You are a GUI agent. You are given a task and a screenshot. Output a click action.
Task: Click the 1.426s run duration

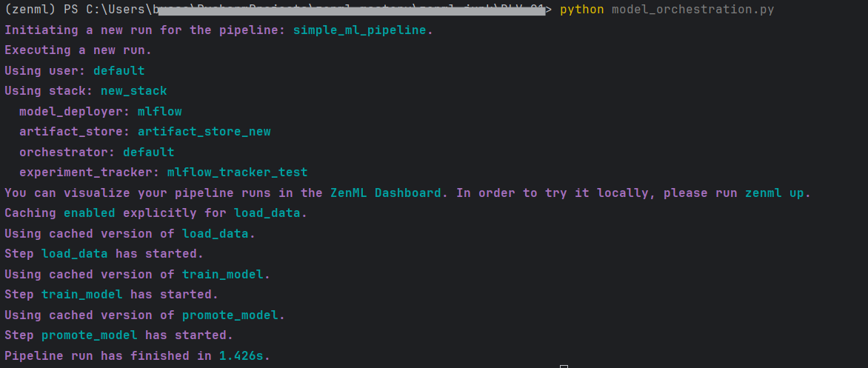pyautogui.click(x=241, y=356)
